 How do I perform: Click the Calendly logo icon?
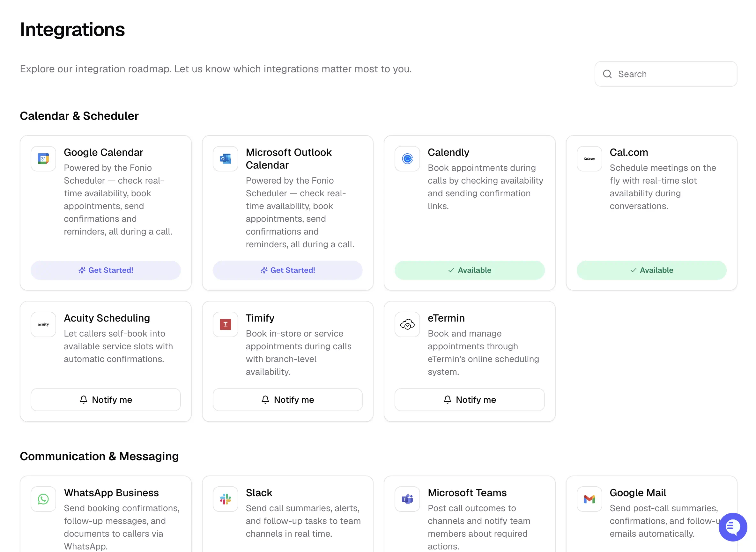[407, 159]
